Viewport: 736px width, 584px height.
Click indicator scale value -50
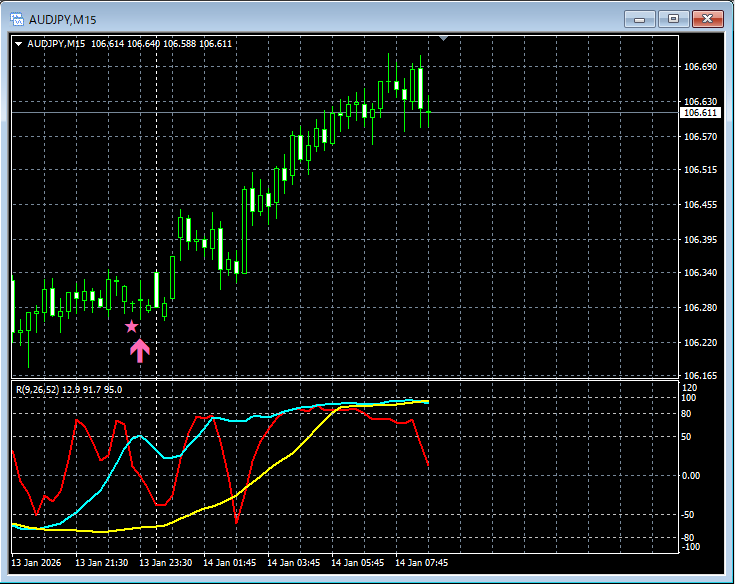click(x=688, y=515)
